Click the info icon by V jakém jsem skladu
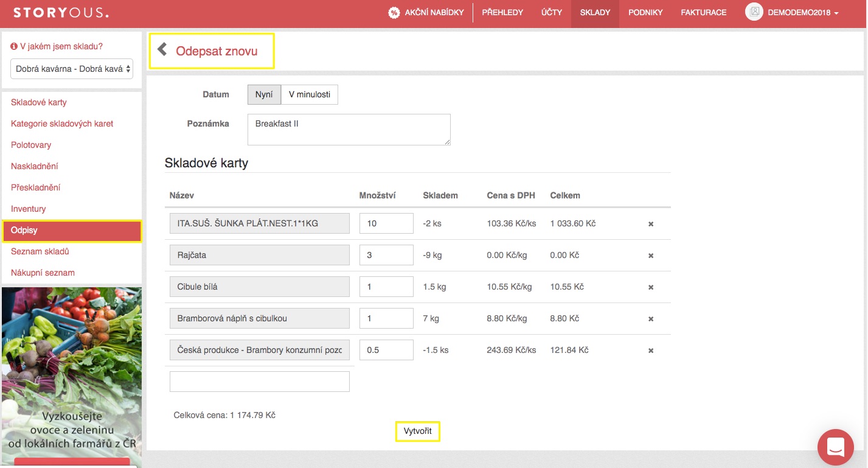The image size is (868, 468). tap(14, 46)
